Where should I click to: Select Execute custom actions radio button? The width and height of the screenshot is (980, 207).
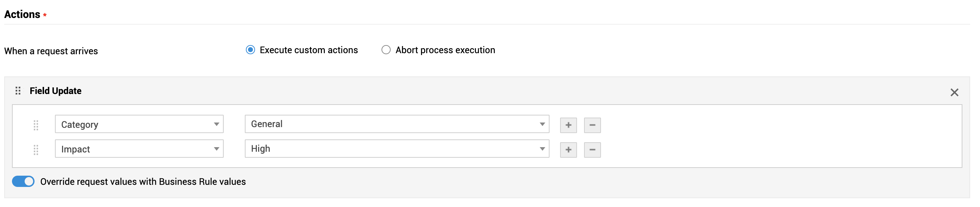click(250, 50)
